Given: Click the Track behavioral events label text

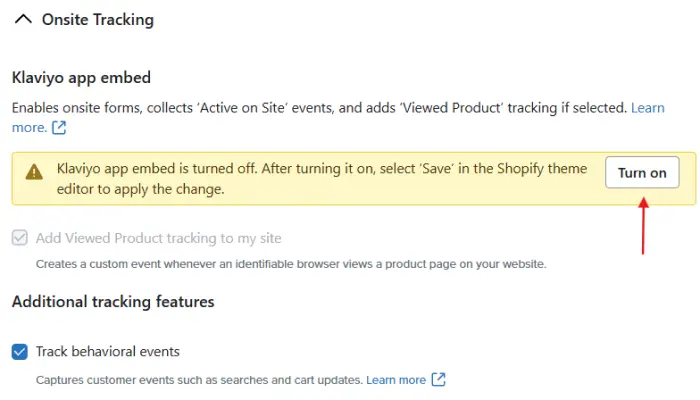Looking at the screenshot, I should click(x=108, y=351).
